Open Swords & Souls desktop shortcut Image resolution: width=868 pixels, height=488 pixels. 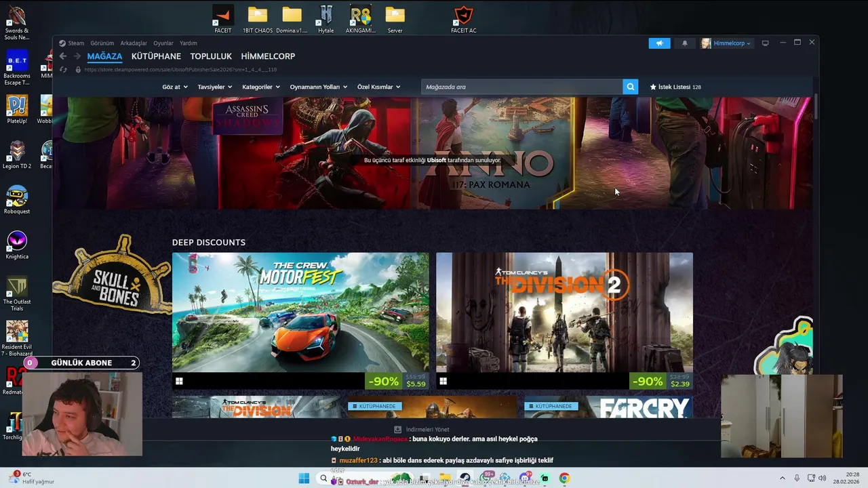pyautogui.click(x=17, y=23)
